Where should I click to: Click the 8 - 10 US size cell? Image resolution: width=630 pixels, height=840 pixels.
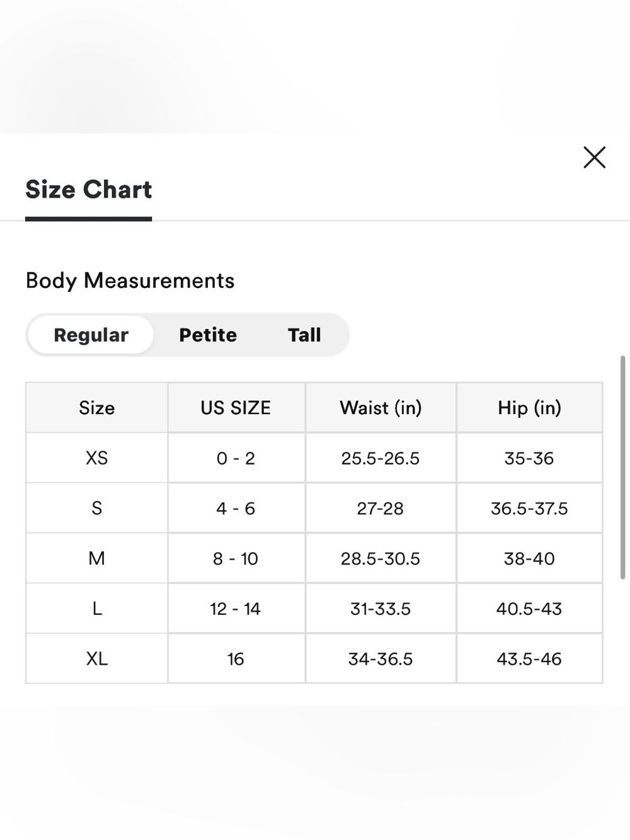click(x=236, y=558)
